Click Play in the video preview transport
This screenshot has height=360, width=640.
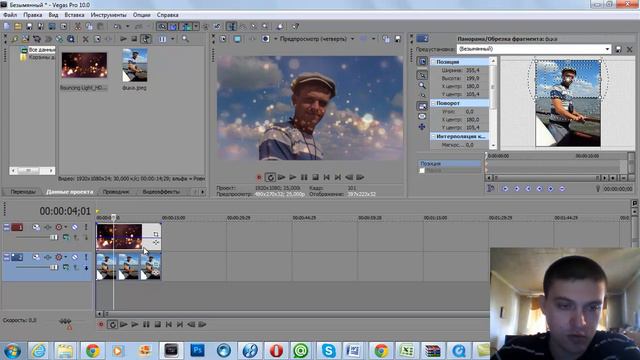293,177
